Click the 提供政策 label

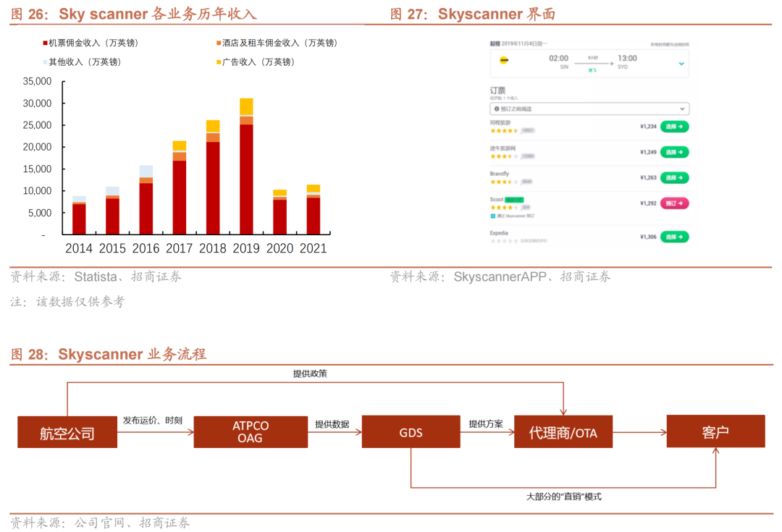tap(310, 373)
